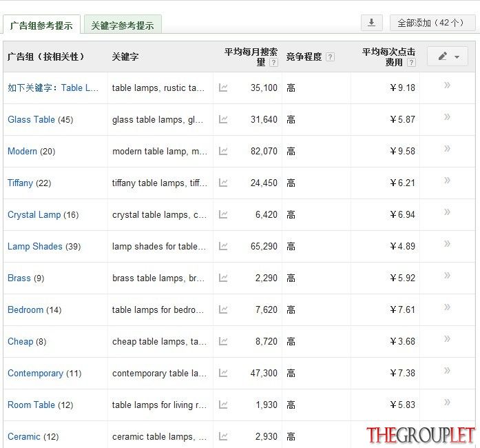
Task: Sort by 平均每月搜索量 column header
Action: (x=251, y=57)
